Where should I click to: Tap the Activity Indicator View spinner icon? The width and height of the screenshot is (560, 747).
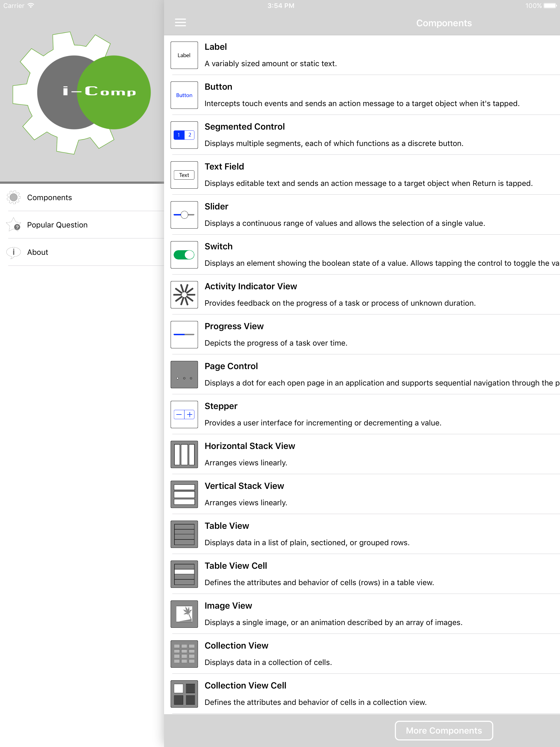tap(184, 295)
